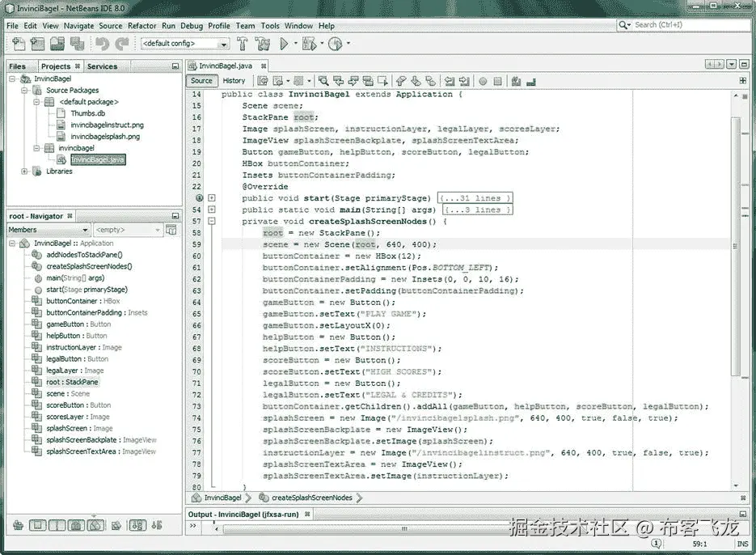The width and height of the screenshot is (756, 555).
Task: Collapse the InvinciBagel project tree node
Action: coord(12,78)
